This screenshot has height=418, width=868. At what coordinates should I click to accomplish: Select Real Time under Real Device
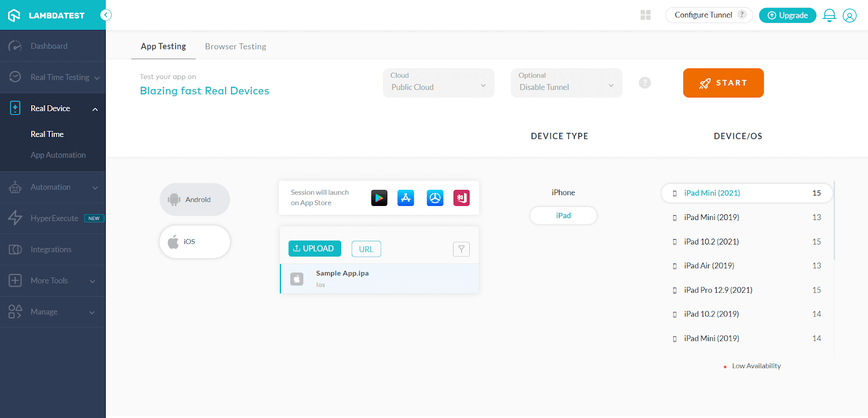(47, 134)
